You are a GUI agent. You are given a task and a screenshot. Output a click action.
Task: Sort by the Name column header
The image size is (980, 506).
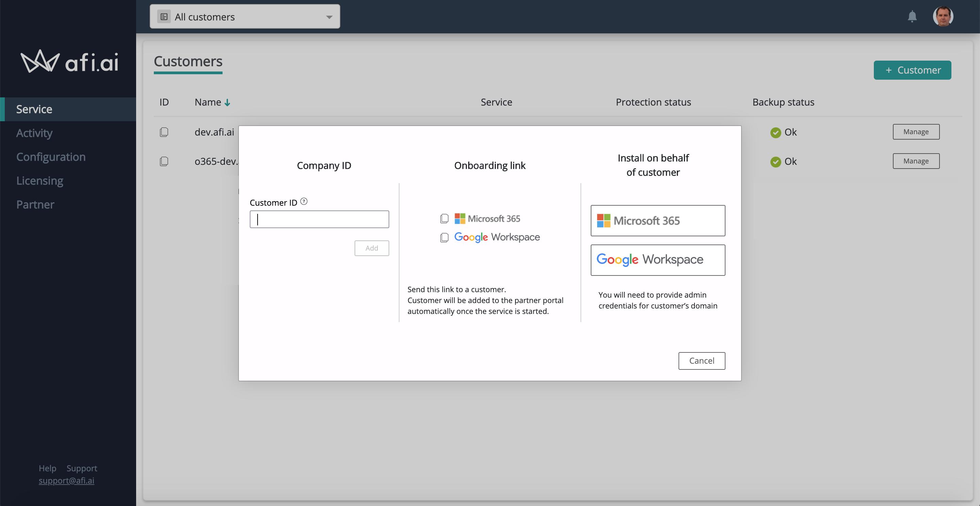(208, 102)
